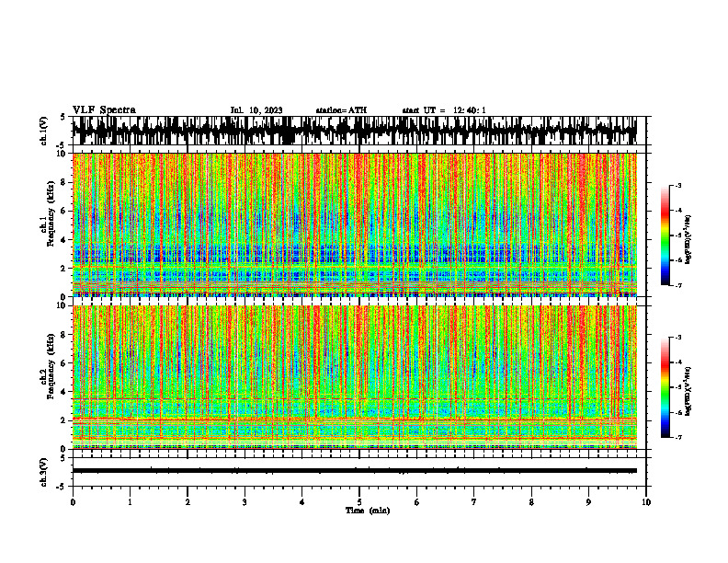Click the ch.1 spectrogram color scale bar
Viewport: 728px width, 563px height.
click(665, 236)
